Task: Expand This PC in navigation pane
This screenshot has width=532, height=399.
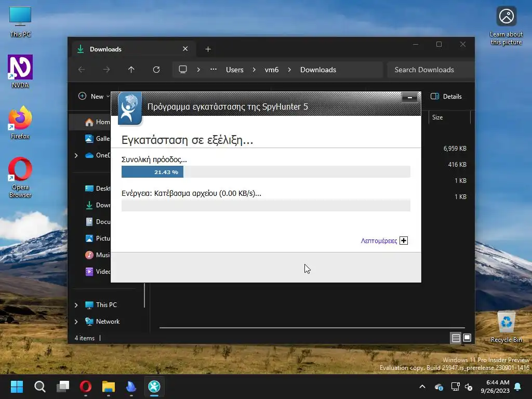Action: coord(76,305)
